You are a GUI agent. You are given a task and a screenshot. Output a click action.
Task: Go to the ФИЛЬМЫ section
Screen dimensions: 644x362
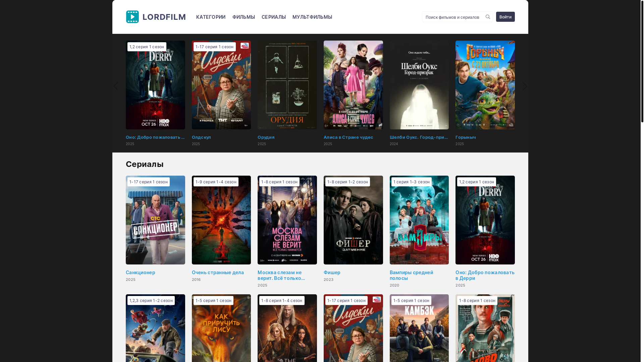(x=244, y=17)
